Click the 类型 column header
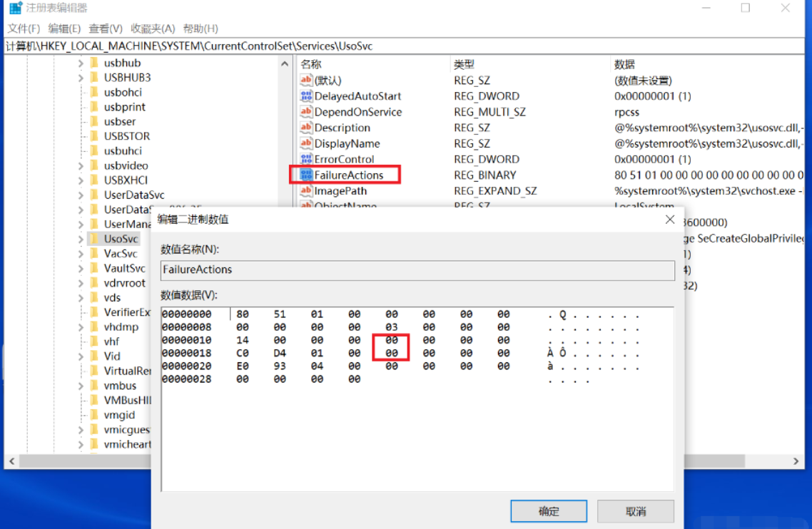This screenshot has height=529, width=812. click(464, 64)
